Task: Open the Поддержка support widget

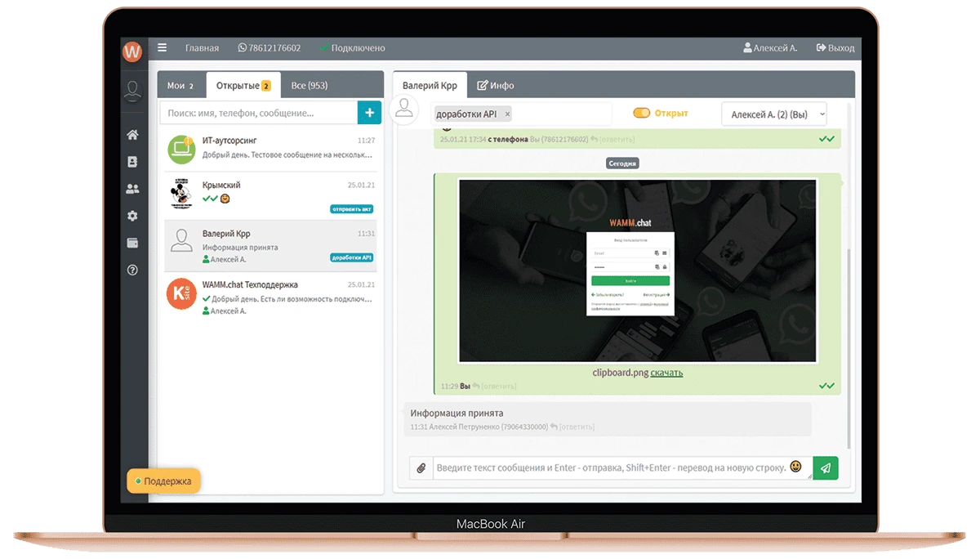Action: pyautogui.click(x=163, y=481)
